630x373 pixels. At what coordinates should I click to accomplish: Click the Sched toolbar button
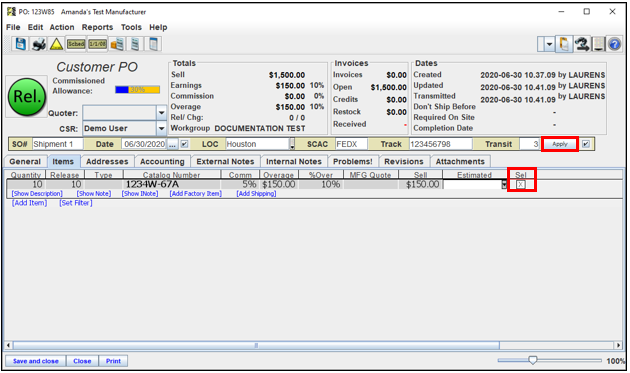pos(76,44)
